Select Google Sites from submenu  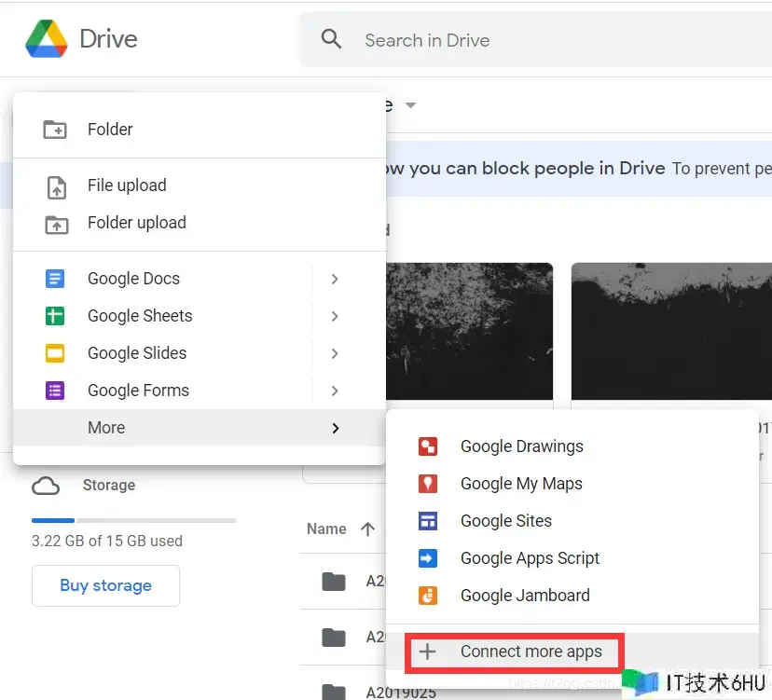pos(572,521)
